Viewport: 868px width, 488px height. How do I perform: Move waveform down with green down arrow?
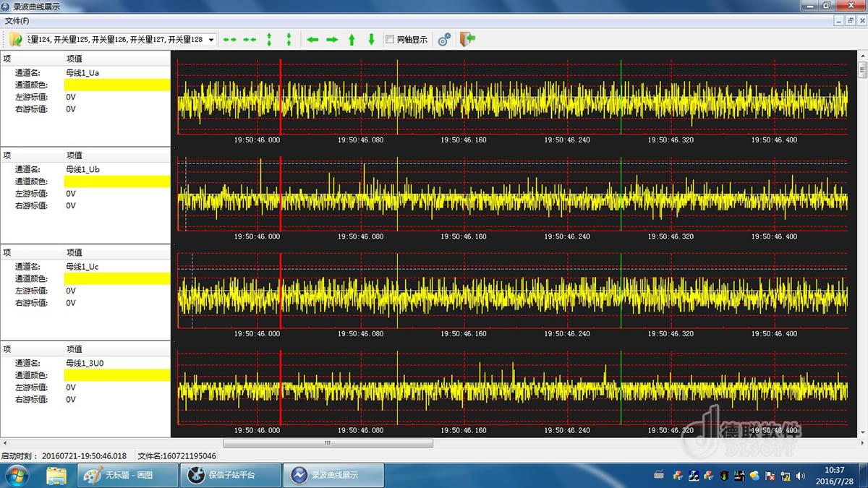371,40
